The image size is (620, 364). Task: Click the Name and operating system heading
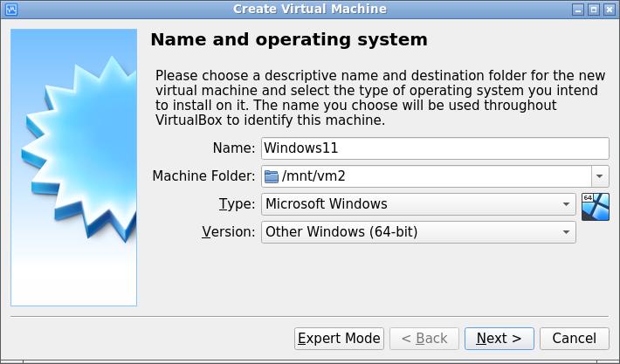[289, 39]
